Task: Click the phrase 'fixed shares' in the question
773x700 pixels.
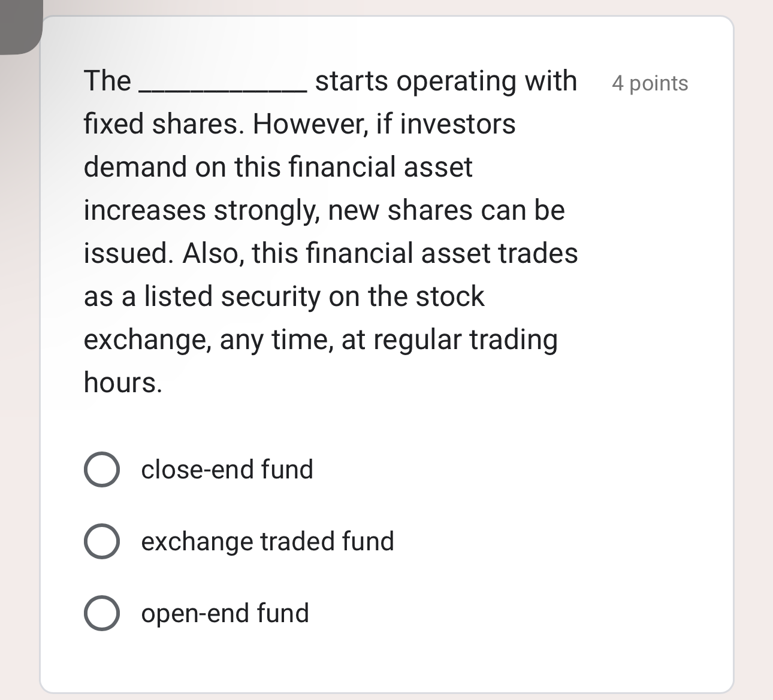Action: pyautogui.click(x=155, y=123)
